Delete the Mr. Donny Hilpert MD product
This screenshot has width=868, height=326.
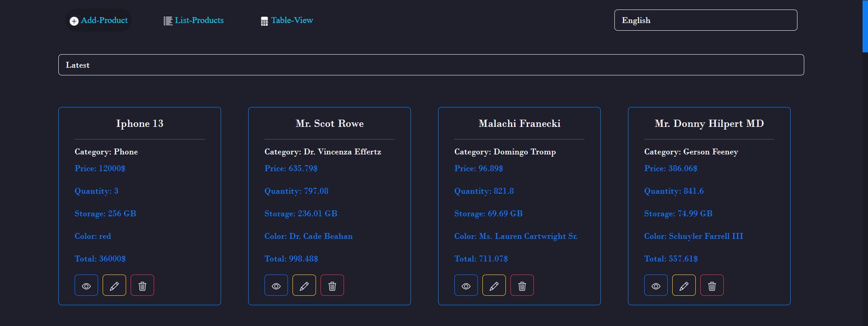pyautogui.click(x=712, y=285)
